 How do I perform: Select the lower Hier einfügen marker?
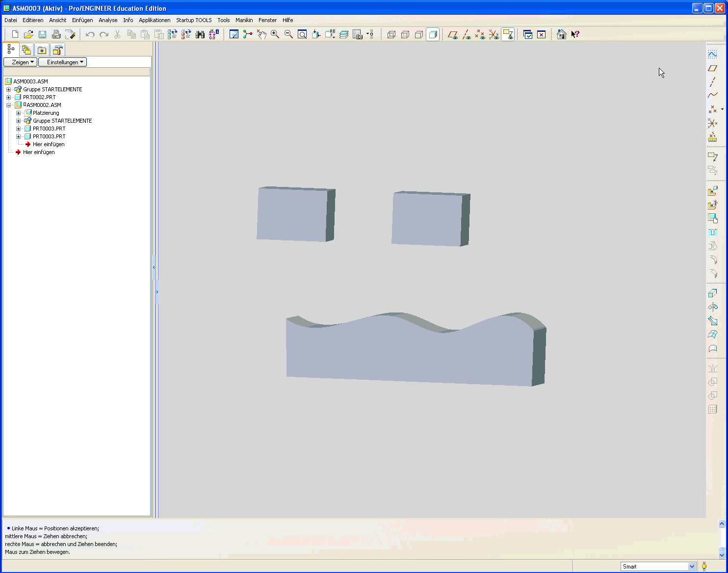(x=39, y=152)
